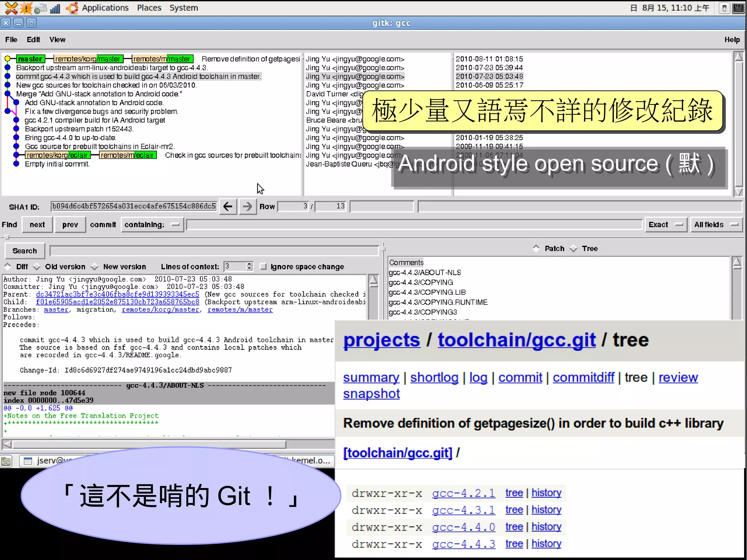Viewport: 747px width, 560px height.
Task: Open the Ubuntu logo Applications launcher
Action: coord(72,8)
